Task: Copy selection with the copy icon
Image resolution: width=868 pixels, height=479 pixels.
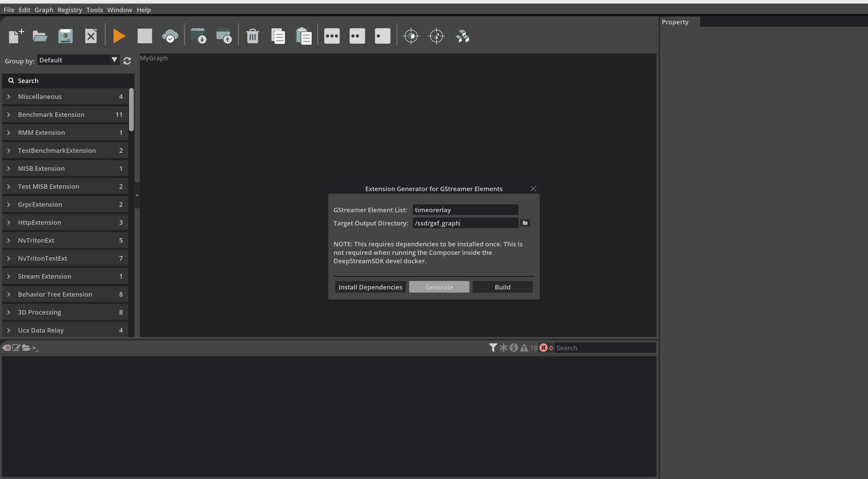Action: click(x=278, y=36)
